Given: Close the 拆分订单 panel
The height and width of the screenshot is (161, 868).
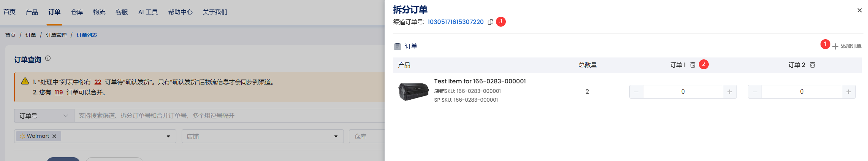Looking at the screenshot, I should pyautogui.click(x=860, y=10).
